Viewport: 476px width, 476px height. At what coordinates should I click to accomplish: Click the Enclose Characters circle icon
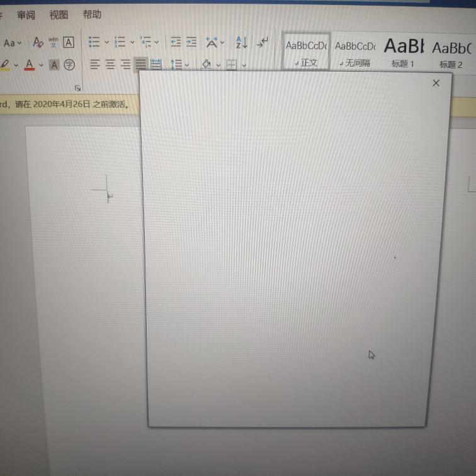[x=69, y=65]
